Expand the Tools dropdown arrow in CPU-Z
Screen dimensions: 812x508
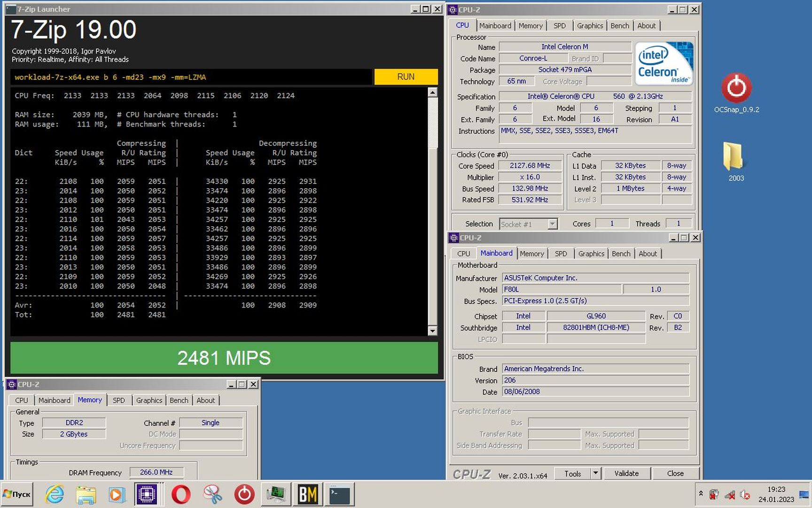pyautogui.click(x=595, y=473)
